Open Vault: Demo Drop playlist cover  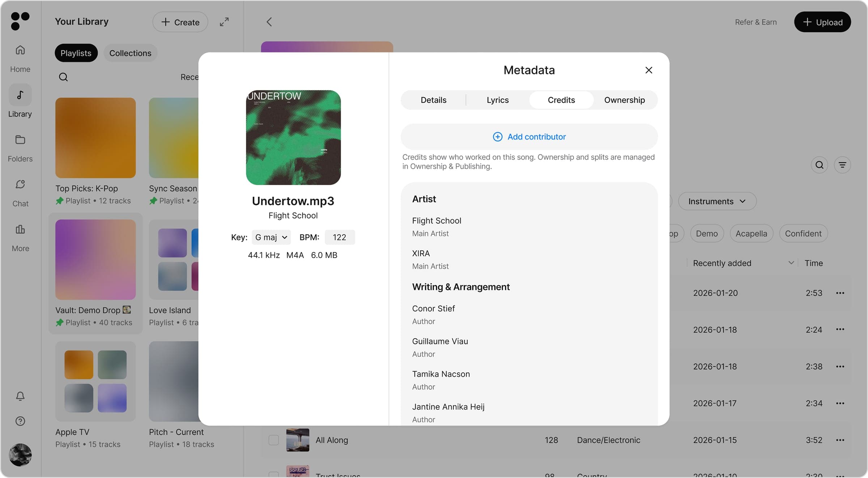95,260
